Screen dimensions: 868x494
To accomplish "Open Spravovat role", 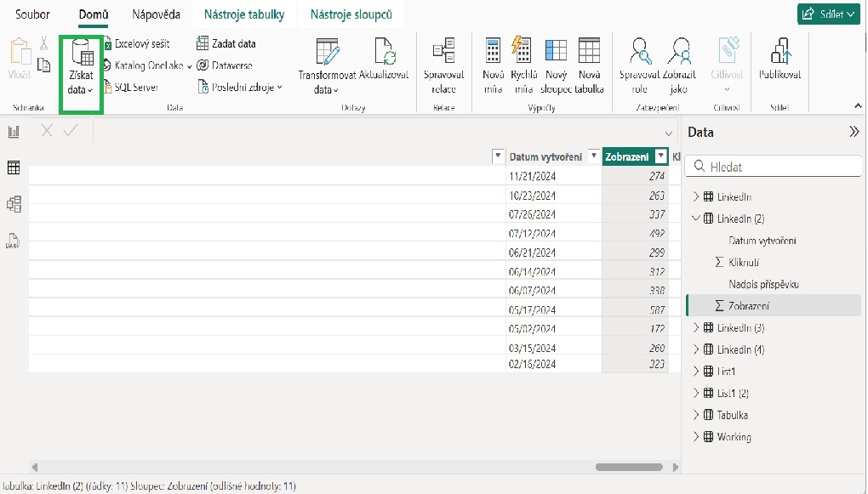I will (639, 65).
